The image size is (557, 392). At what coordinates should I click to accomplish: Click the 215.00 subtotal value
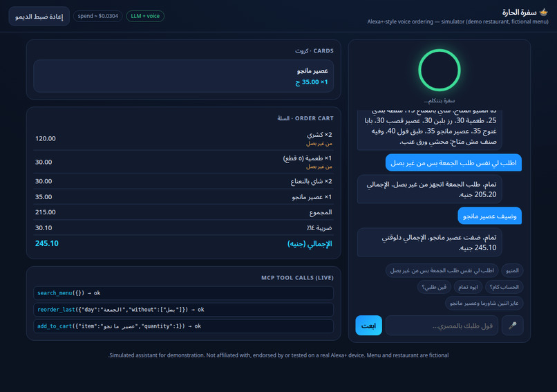[46, 212]
